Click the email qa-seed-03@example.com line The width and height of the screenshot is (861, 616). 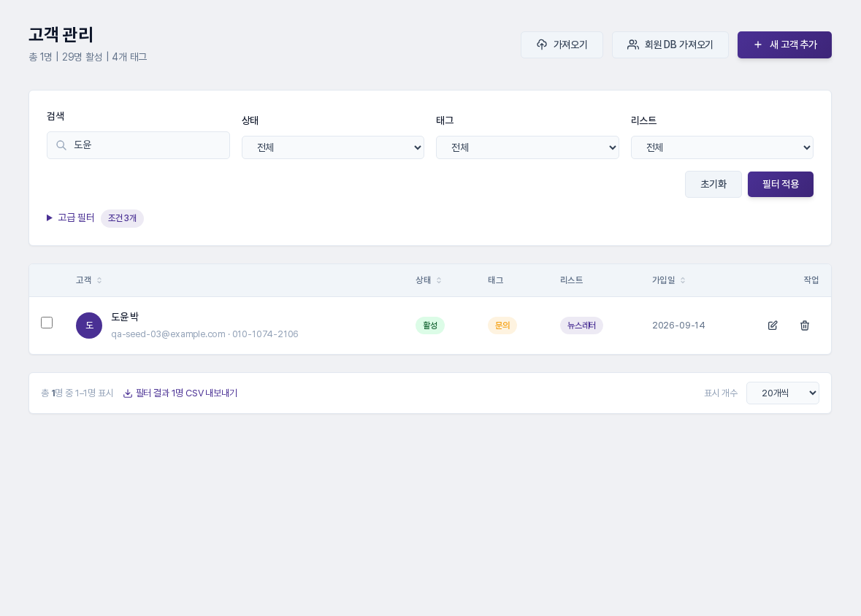coord(204,334)
